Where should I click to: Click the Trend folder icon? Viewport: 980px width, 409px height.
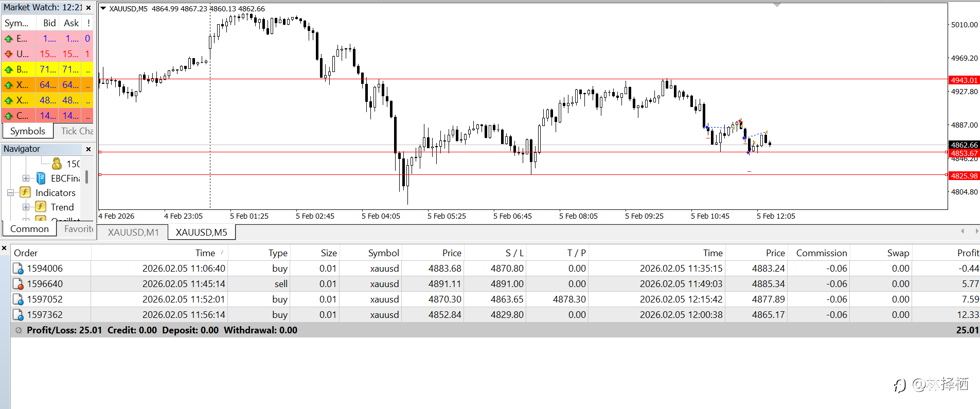[41, 207]
